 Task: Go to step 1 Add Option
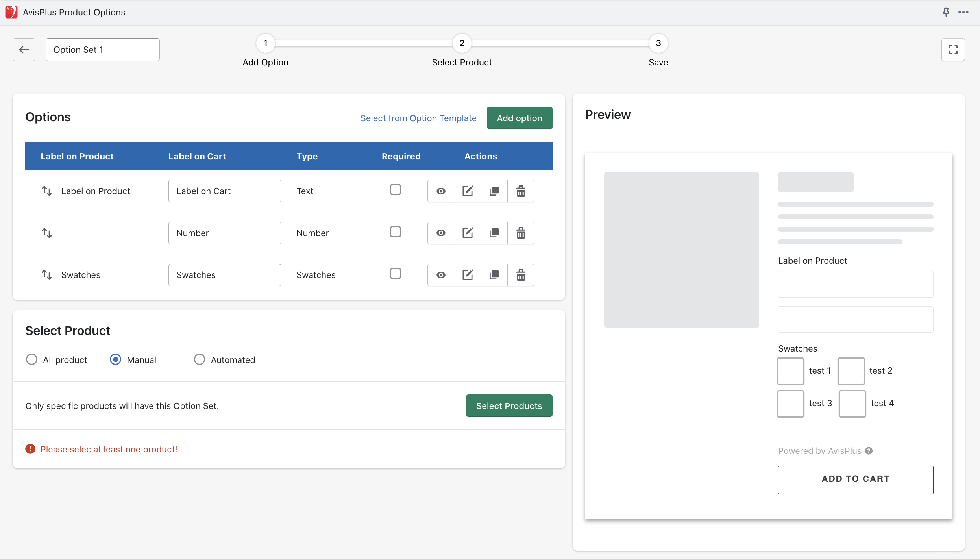coord(266,43)
